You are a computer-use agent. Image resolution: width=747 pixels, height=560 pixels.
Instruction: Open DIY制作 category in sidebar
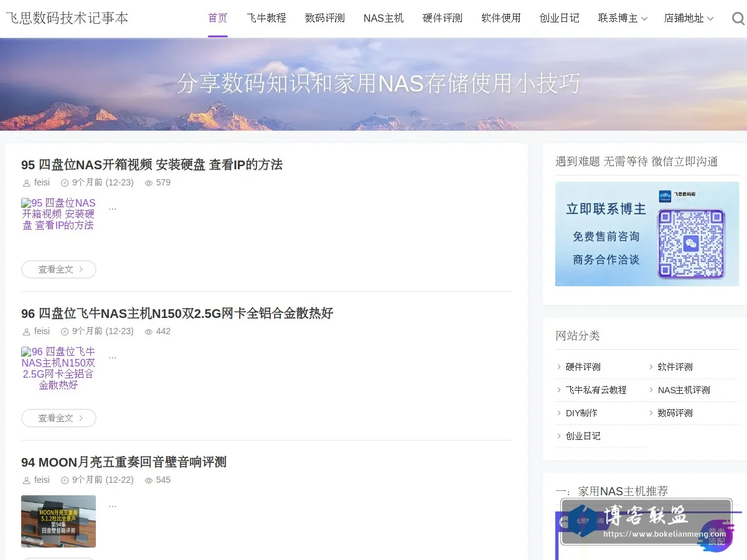pyautogui.click(x=581, y=413)
